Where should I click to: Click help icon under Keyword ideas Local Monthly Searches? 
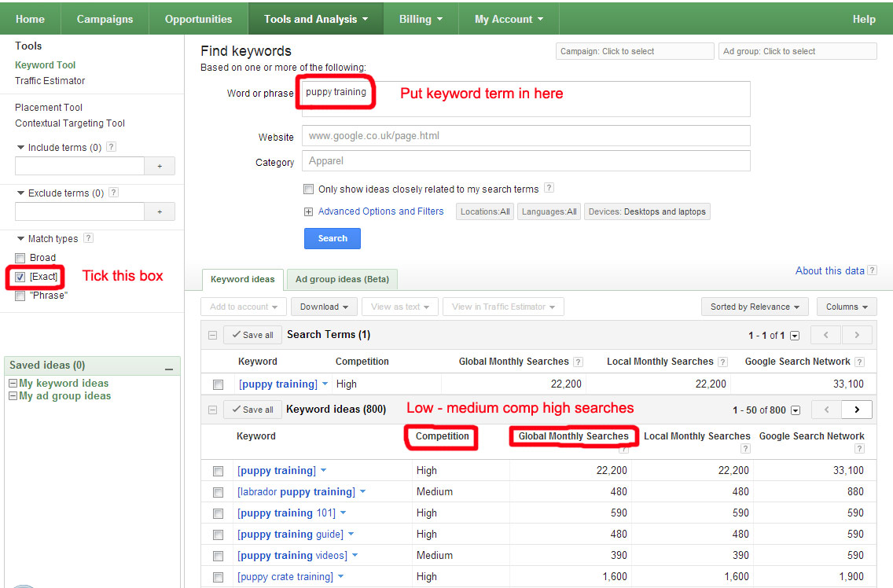pyautogui.click(x=745, y=449)
